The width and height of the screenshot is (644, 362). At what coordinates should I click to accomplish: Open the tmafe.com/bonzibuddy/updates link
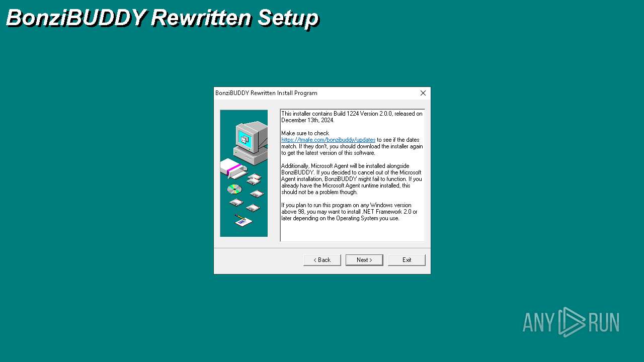point(329,140)
